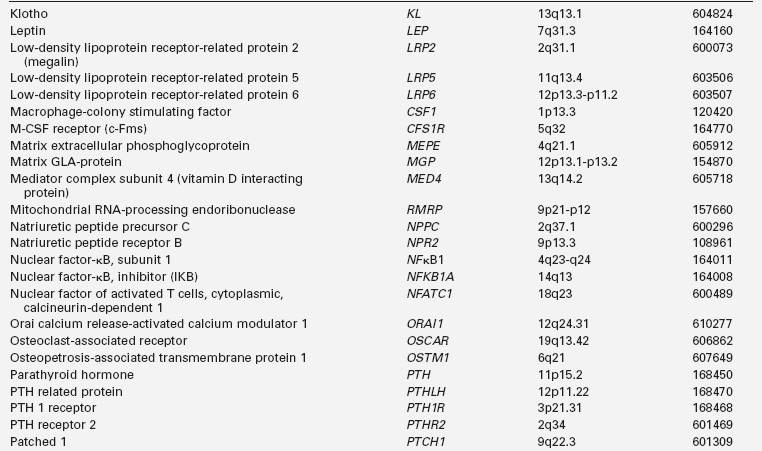Select the NFKB1A gene symbol

pyautogui.click(x=427, y=276)
